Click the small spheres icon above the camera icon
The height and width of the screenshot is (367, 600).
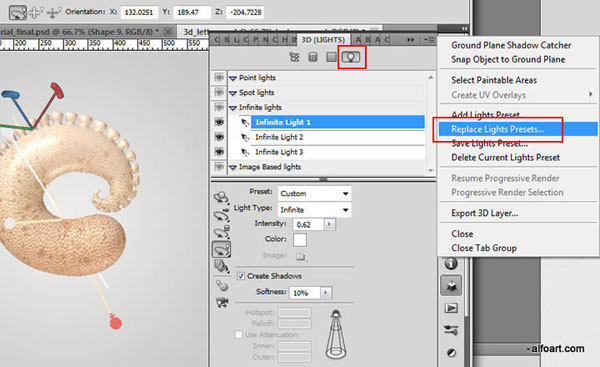[x=222, y=285]
